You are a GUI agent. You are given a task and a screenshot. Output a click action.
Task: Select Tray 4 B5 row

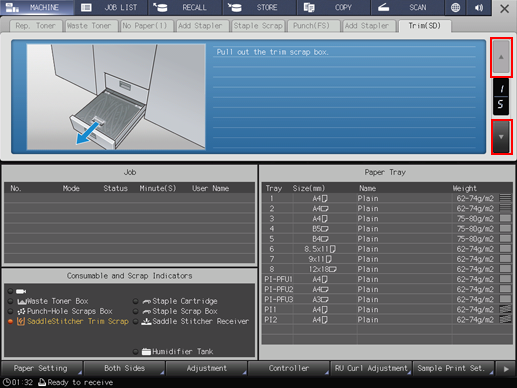pos(387,229)
